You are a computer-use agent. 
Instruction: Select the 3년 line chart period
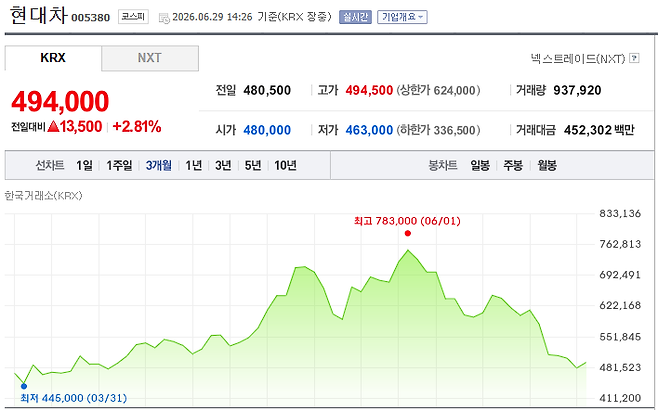pyautogui.click(x=223, y=165)
